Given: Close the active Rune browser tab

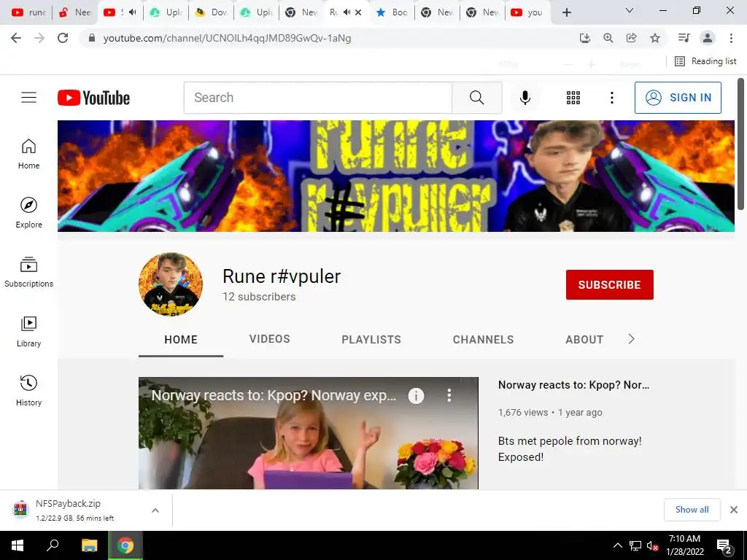Looking at the screenshot, I should click(358, 12).
